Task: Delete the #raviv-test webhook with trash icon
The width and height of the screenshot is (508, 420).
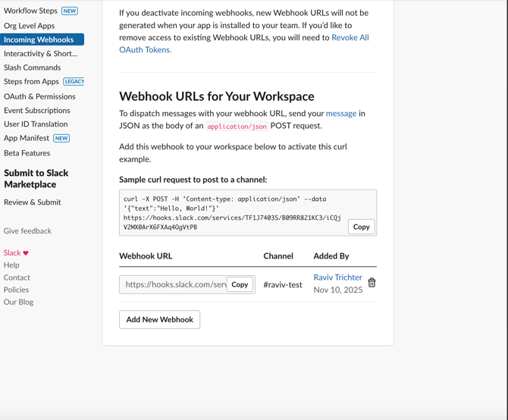Action: [372, 283]
